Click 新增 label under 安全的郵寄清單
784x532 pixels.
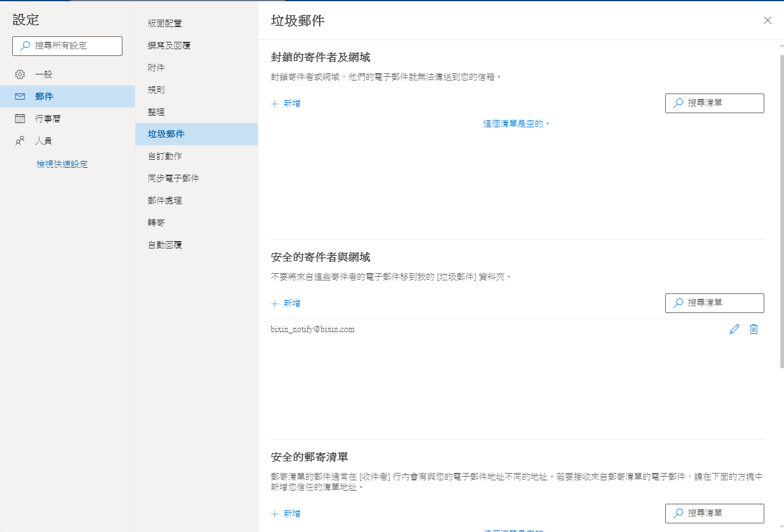coord(292,514)
